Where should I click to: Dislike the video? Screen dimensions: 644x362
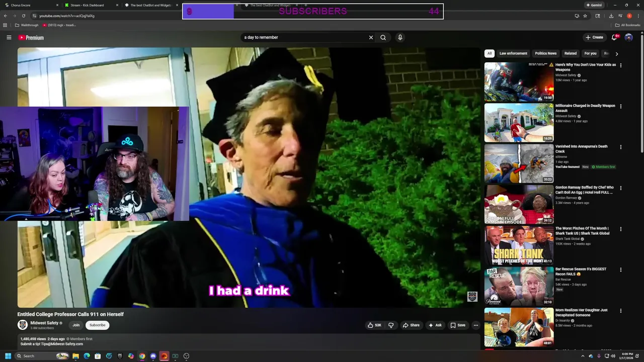pyautogui.click(x=391, y=325)
